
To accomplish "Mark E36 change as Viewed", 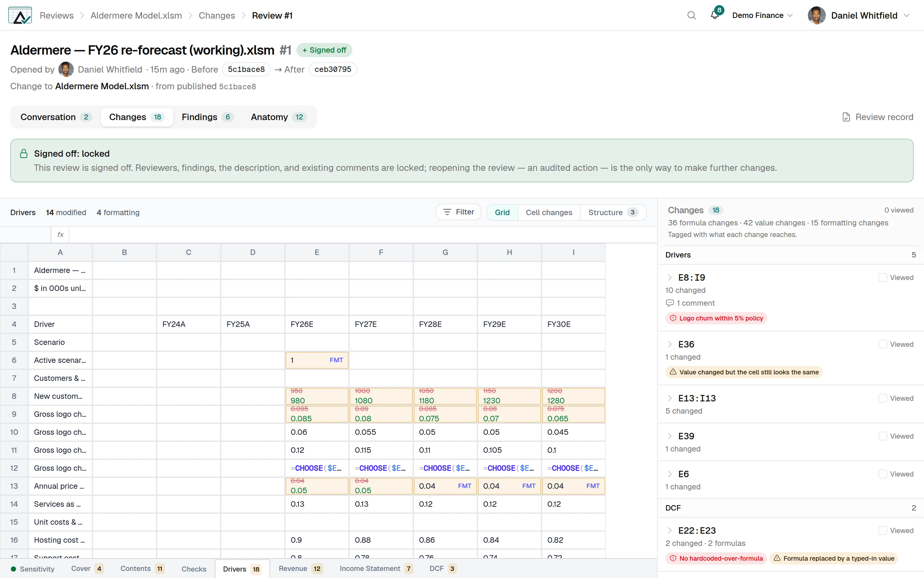I will coord(882,345).
